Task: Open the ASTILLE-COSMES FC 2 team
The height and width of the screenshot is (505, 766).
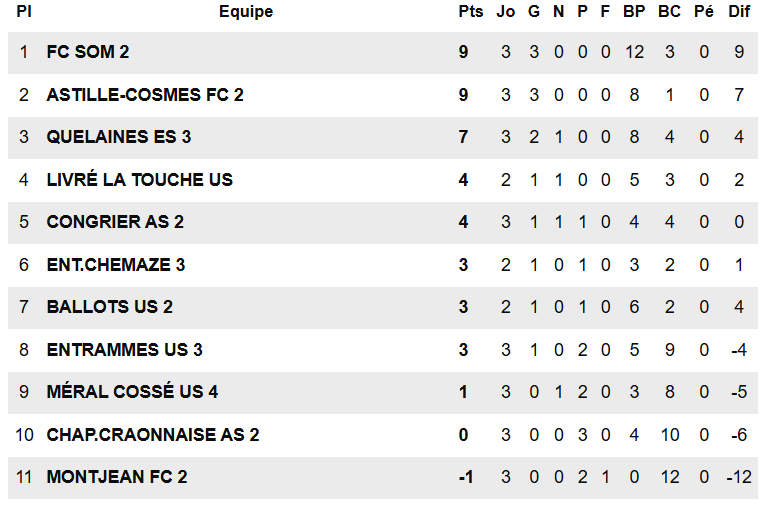Action: (145, 95)
